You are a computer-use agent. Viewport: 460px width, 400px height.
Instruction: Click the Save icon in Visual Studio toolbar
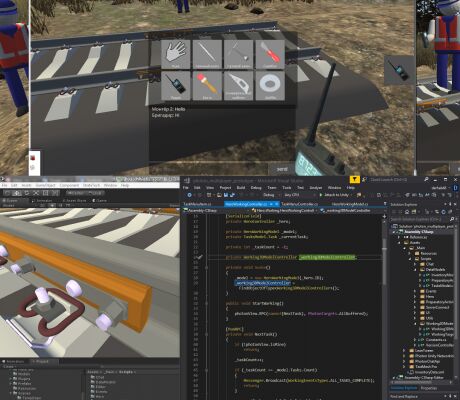pos(226,195)
